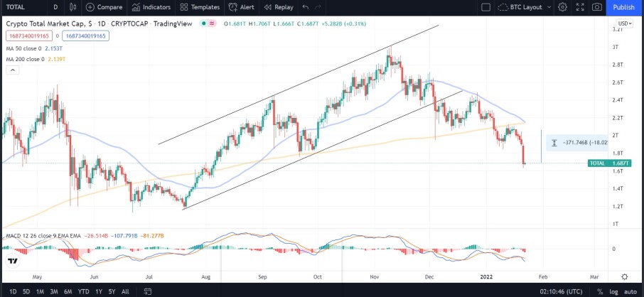This screenshot has height=297, width=644.
Task: Set range to 5Y
Action: click(x=112, y=291)
